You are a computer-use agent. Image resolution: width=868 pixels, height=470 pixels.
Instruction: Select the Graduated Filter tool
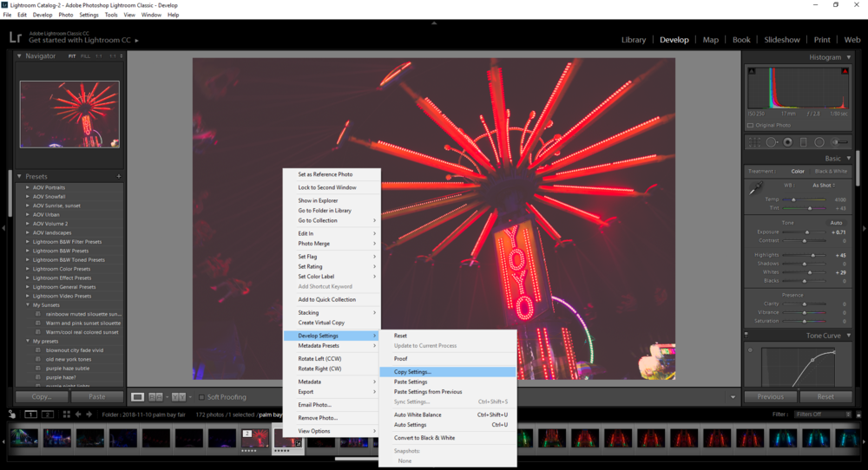pos(804,142)
